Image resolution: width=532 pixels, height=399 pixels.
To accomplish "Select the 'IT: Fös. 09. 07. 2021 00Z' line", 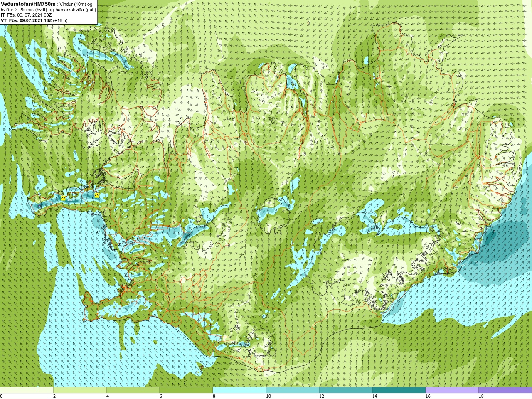I will (x=26, y=15).
